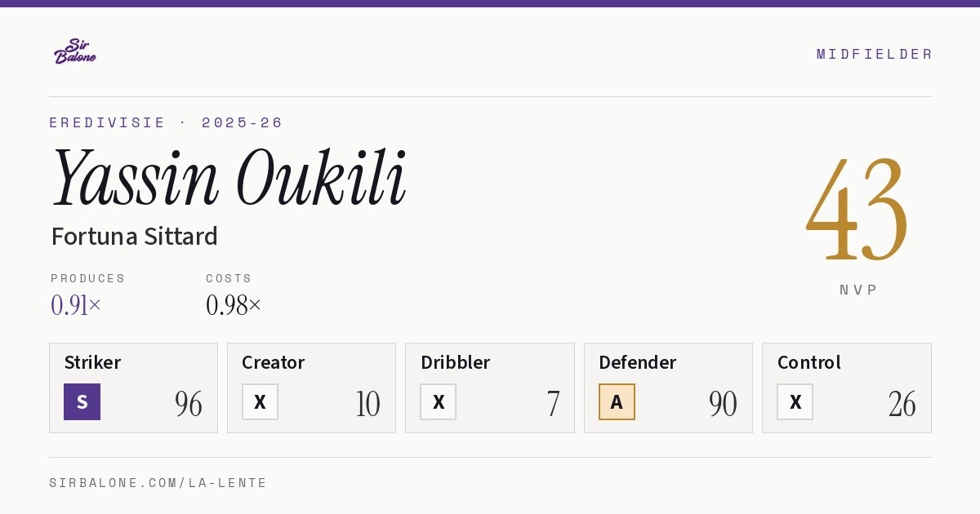Click the Defender A grade badge
980x514 pixels.
(617, 401)
